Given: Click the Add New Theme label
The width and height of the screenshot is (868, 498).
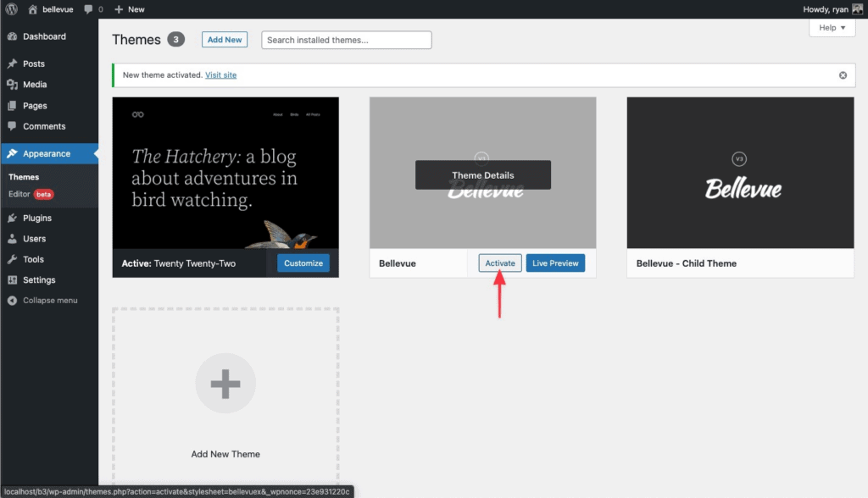Looking at the screenshot, I should [x=225, y=454].
